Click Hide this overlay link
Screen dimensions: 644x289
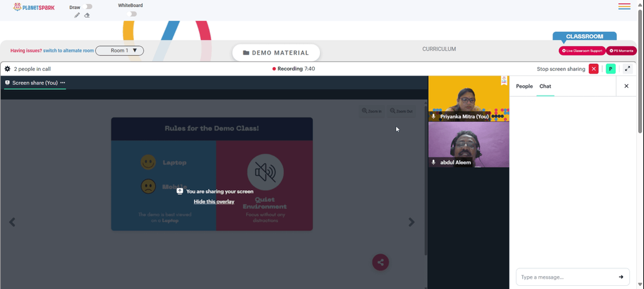(x=214, y=201)
